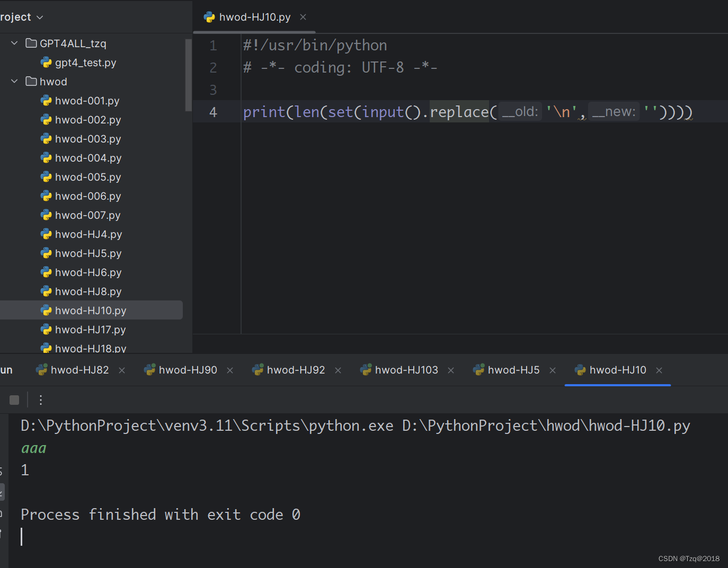Image resolution: width=728 pixels, height=568 pixels.
Task: Select hwod-HJ10.py in project tree
Action: click(91, 310)
